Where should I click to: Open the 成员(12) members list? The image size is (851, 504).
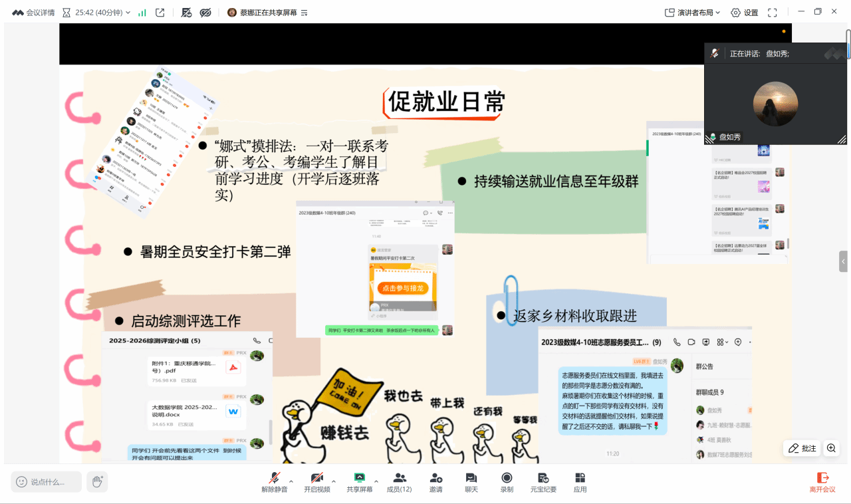400,482
